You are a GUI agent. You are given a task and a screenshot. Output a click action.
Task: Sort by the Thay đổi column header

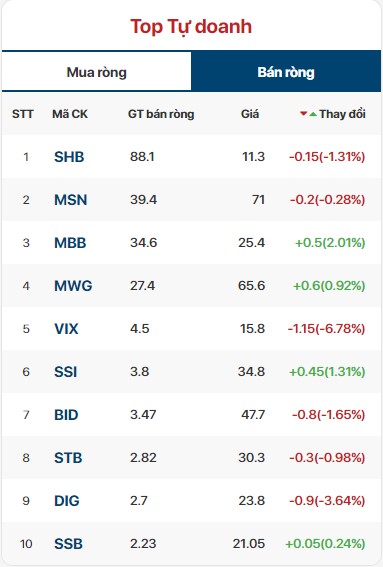coord(342,114)
